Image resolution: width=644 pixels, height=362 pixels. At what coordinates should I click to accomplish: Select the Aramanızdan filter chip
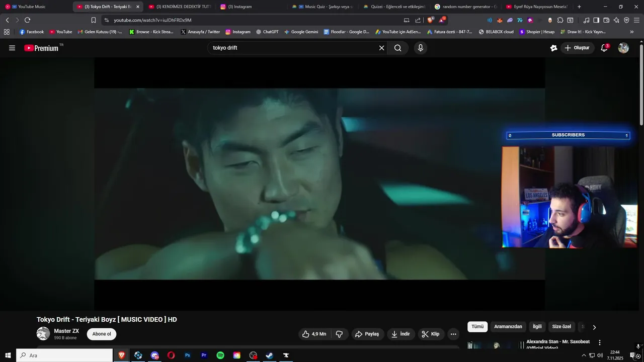click(x=508, y=327)
